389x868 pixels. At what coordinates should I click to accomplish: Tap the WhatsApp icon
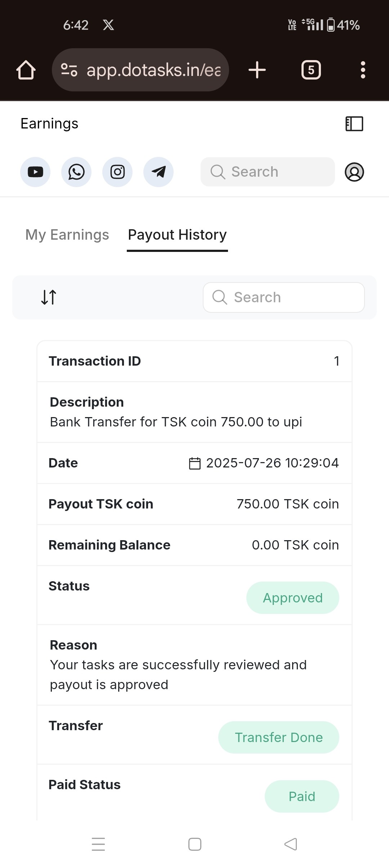coord(76,172)
